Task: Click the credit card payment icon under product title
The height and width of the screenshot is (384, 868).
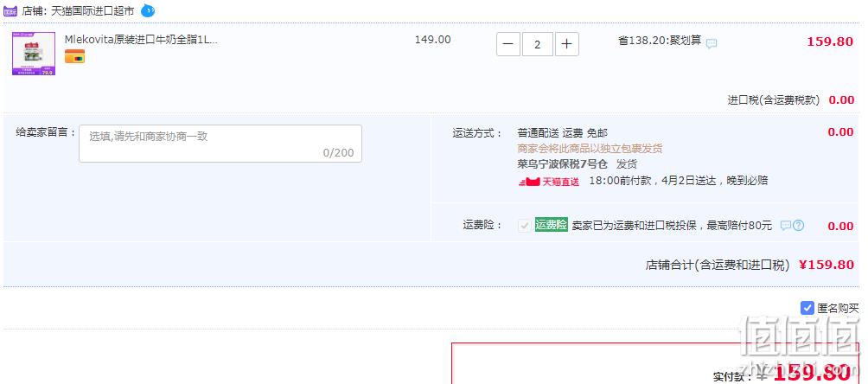Action: tap(74, 56)
